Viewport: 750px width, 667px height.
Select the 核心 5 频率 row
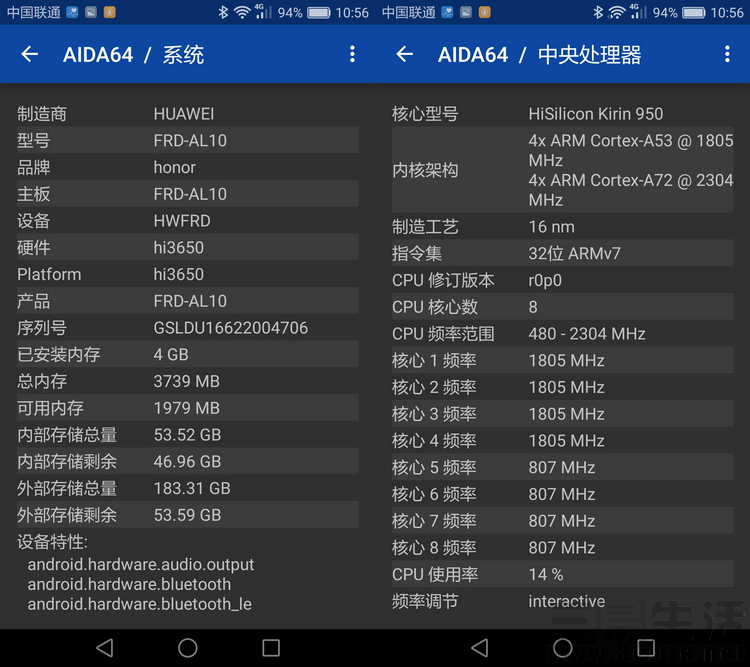tap(562, 467)
